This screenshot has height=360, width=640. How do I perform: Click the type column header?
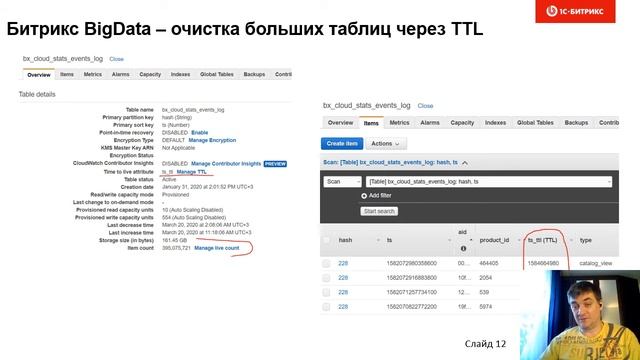pyautogui.click(x=586, y=240)
